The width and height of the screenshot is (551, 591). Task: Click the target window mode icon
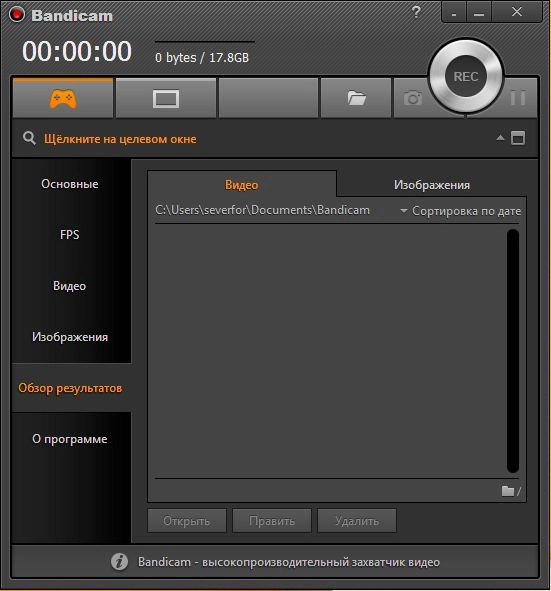(518, 138)
